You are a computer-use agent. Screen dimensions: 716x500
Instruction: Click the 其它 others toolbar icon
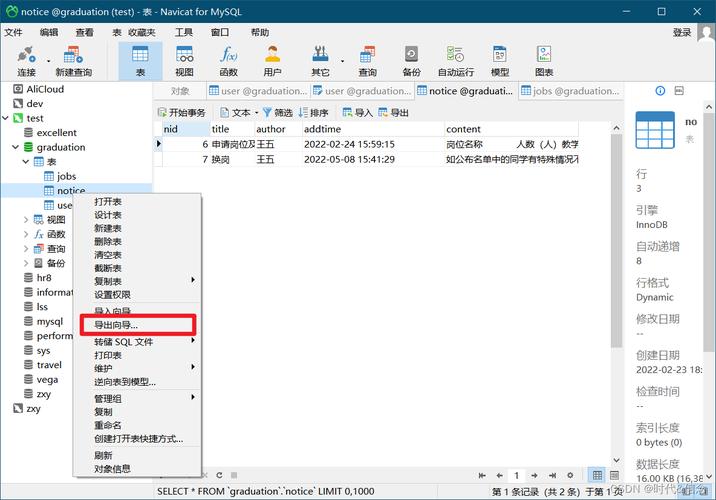(320, 61)
